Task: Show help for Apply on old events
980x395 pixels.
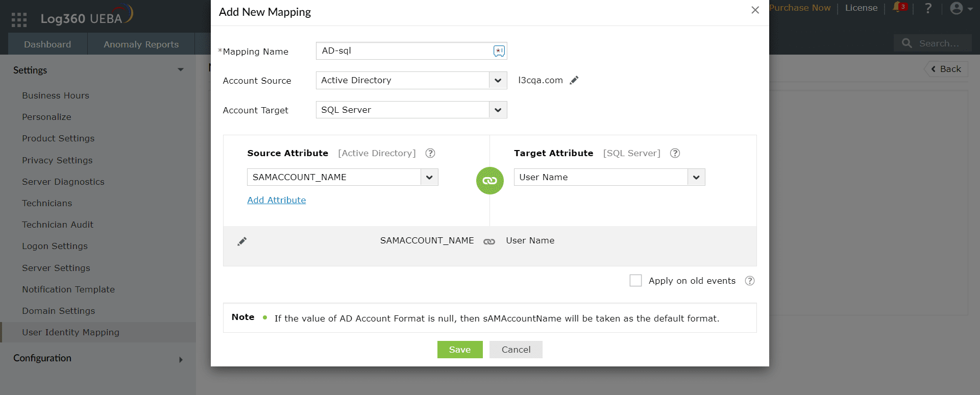Action: click(x=749, y=281)
